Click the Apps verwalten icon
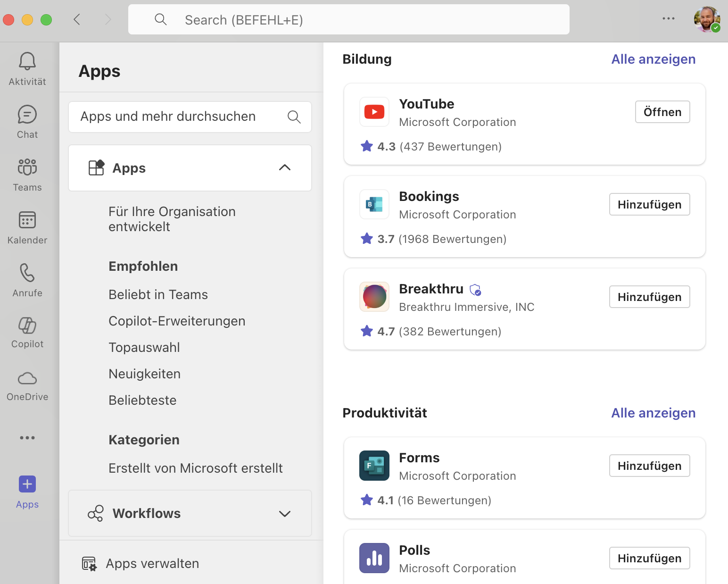 tap(89, 564)
